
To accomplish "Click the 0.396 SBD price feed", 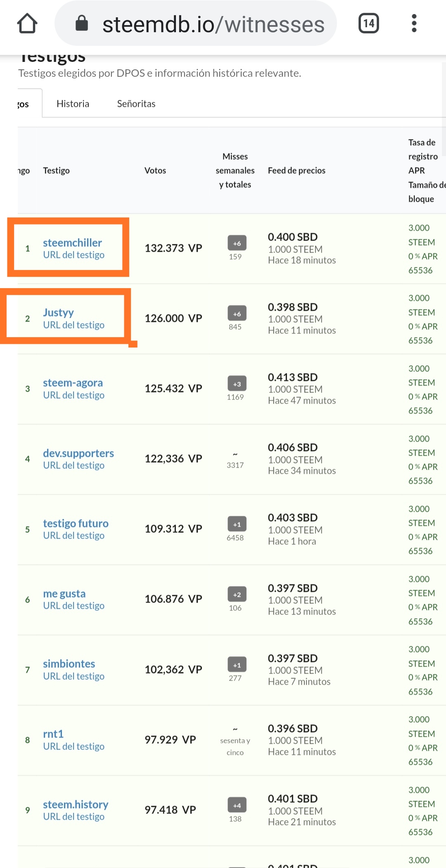I will (293, 728).
